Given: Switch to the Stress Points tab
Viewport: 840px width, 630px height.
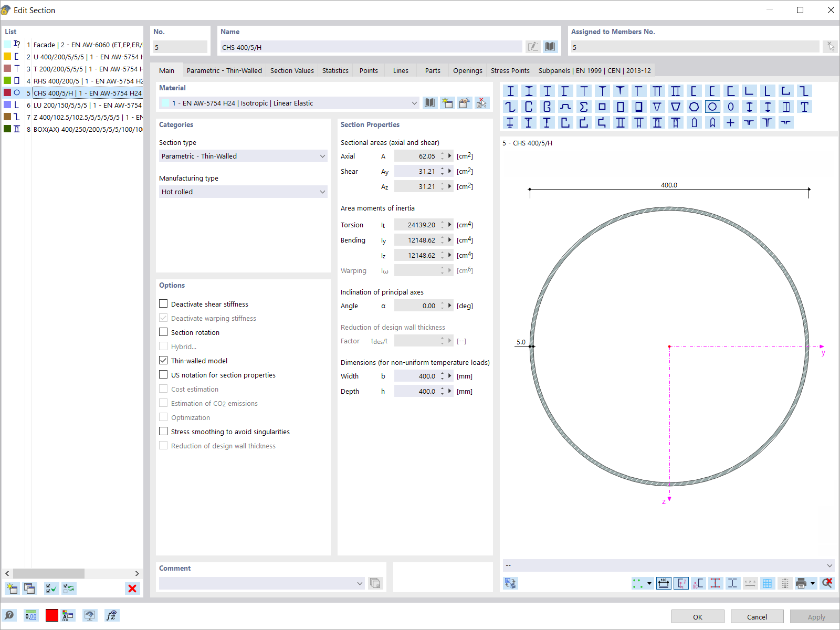Looking at the screenshot, I should [510, 70].
